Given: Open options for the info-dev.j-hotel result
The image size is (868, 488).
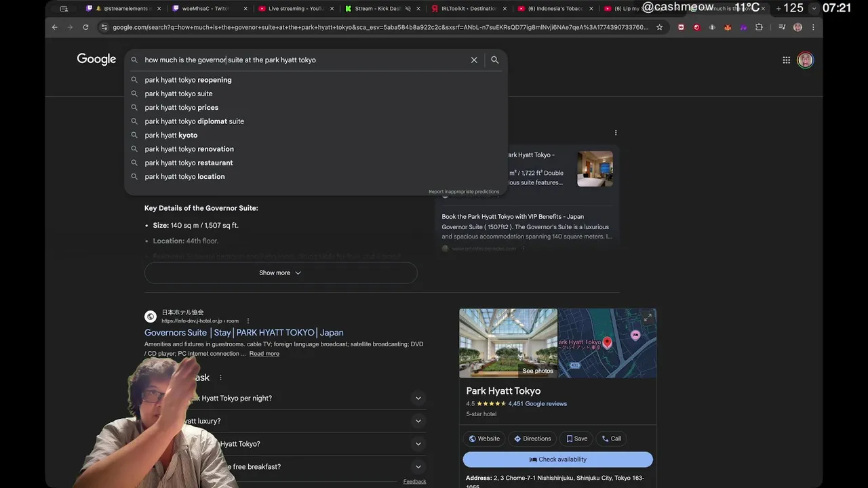Looking at the screenshot, I should point(248,321).
